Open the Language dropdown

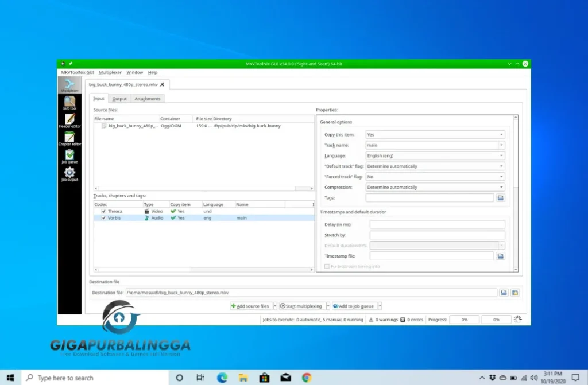[502, 155]
